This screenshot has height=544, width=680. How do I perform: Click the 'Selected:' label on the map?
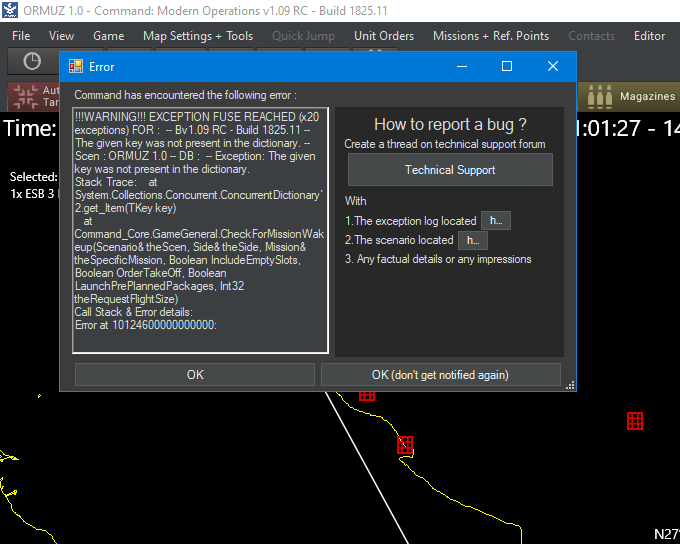pyautogui.click(x=33, y=177)
